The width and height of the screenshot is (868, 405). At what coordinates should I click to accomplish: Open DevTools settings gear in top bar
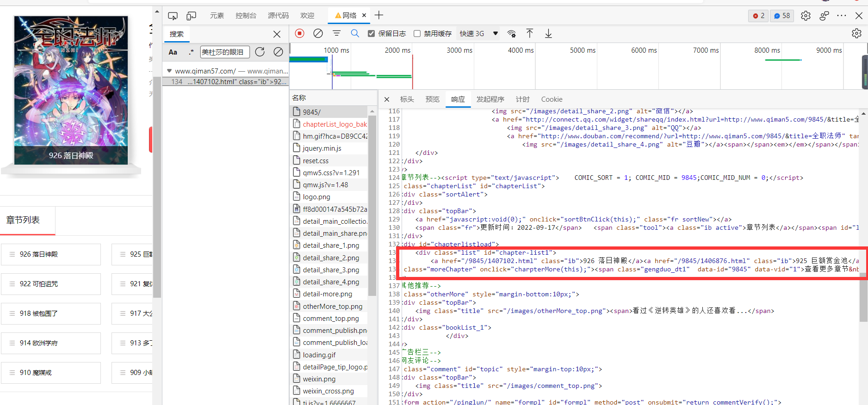pos(806,16)
